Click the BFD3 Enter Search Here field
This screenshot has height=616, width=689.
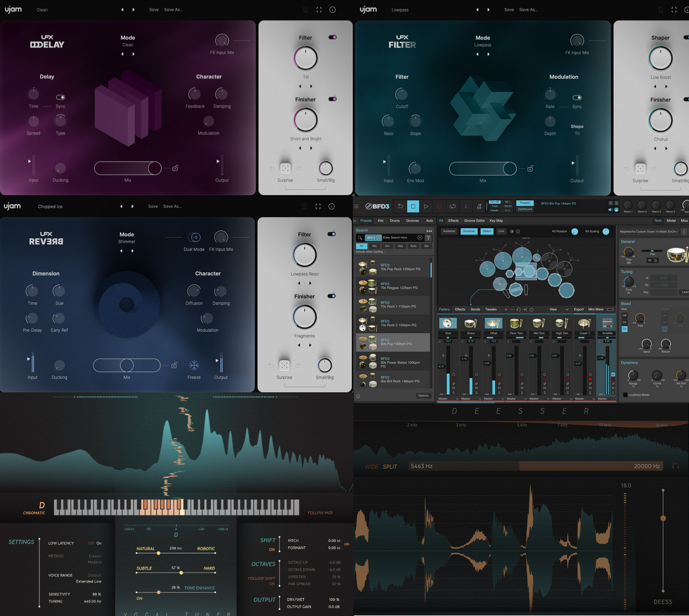[399, 238]
